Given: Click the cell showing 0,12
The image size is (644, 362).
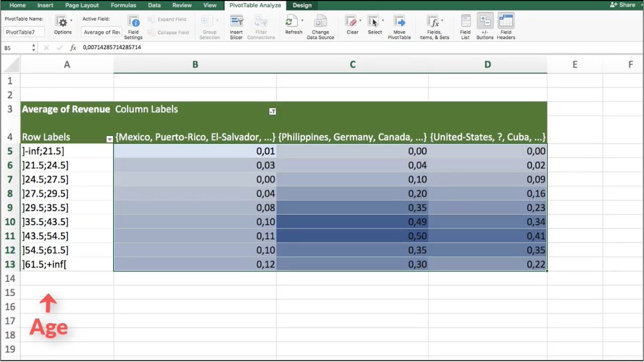Looking at the screenshot, I should point(195,264).
